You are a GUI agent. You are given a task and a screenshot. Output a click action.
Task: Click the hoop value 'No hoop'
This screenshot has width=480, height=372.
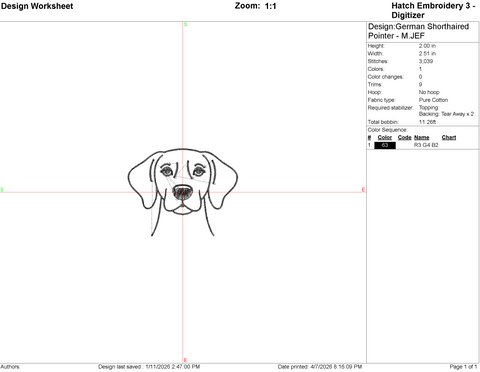click(x=429, y=92)
